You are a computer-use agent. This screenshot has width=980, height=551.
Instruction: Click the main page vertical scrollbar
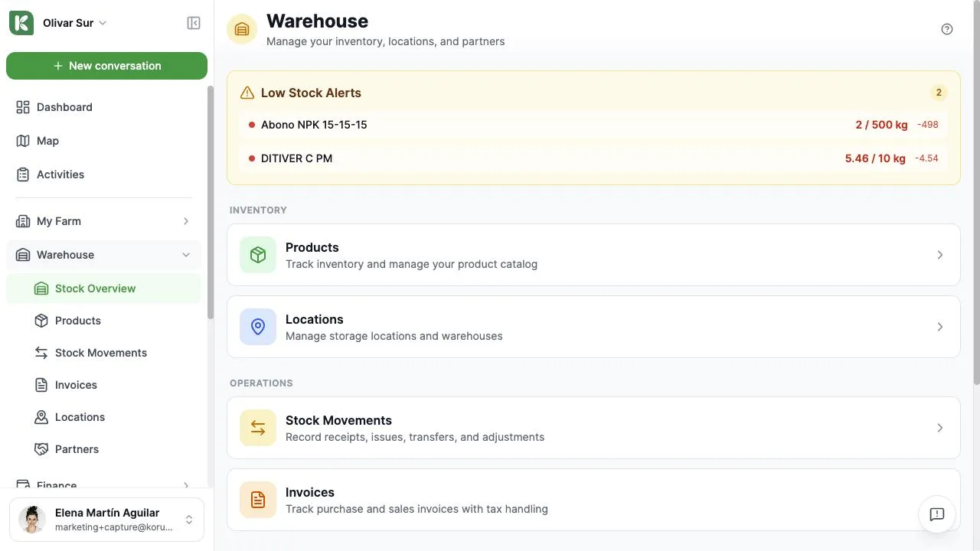(x=976, y=192)
